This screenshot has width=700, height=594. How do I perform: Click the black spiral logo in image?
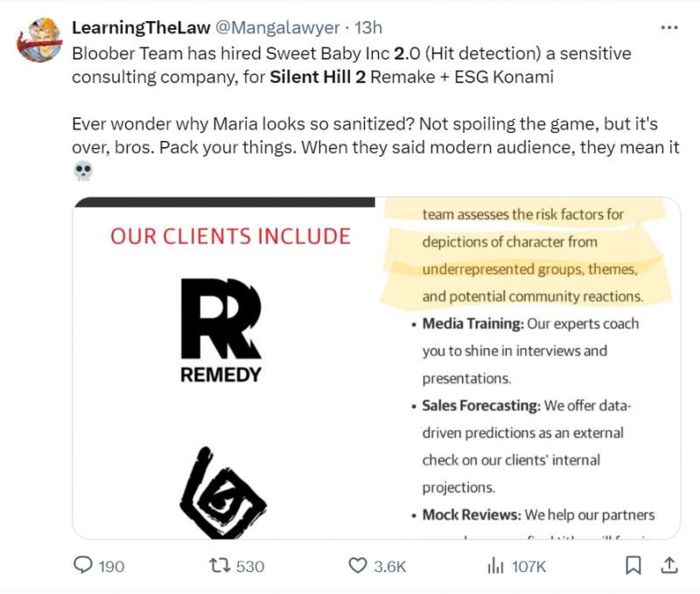point(220,494)
